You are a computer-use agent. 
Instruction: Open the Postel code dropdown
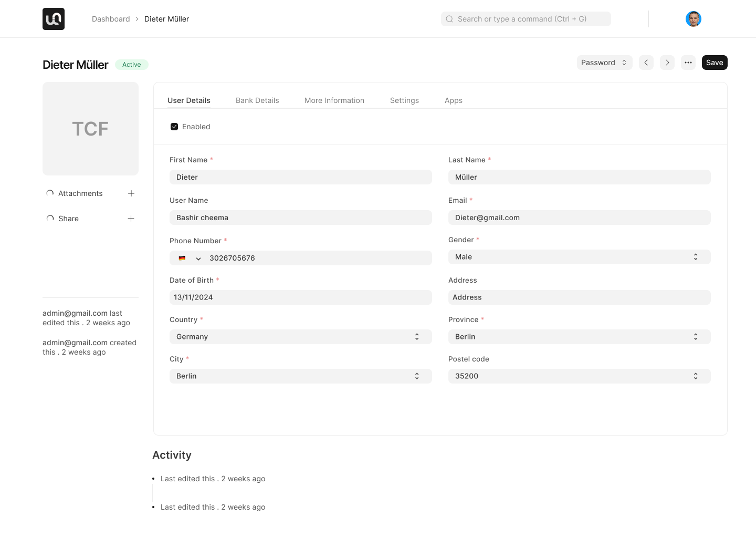tap(580, 376)
